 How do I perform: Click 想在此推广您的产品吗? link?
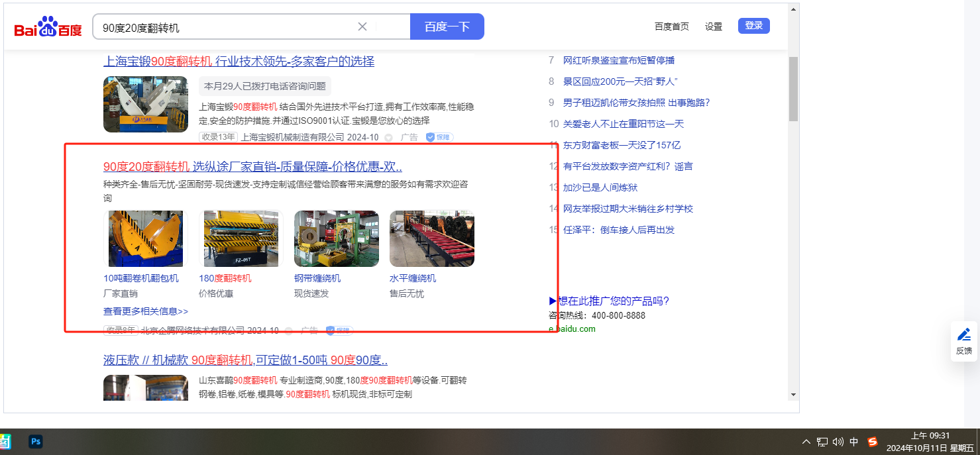(609, 301)
